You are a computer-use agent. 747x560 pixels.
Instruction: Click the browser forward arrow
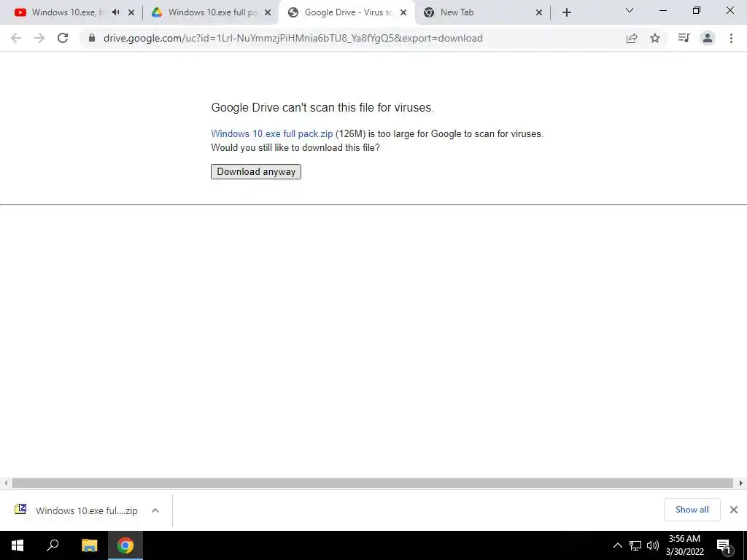pyautogui.click(x=39, y=38)
